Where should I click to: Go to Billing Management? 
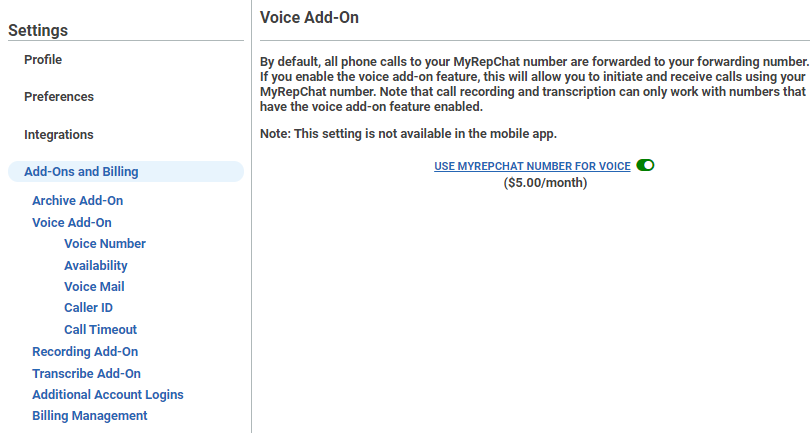[89, 416]
